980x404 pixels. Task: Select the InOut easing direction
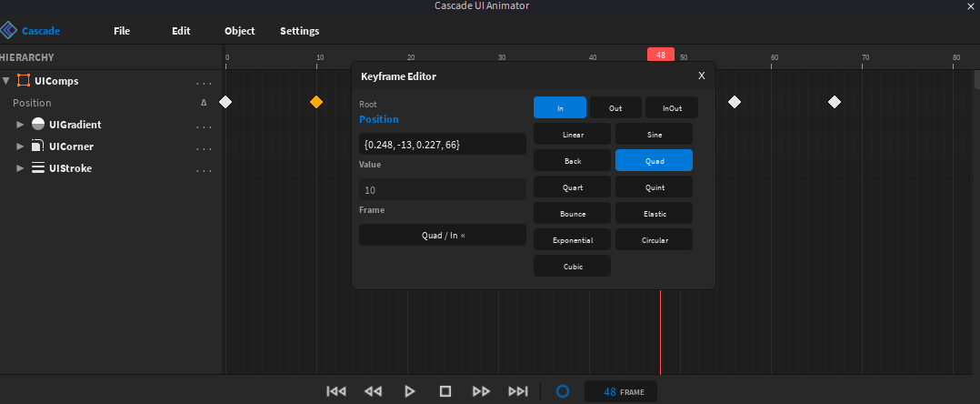click(672, 107)
